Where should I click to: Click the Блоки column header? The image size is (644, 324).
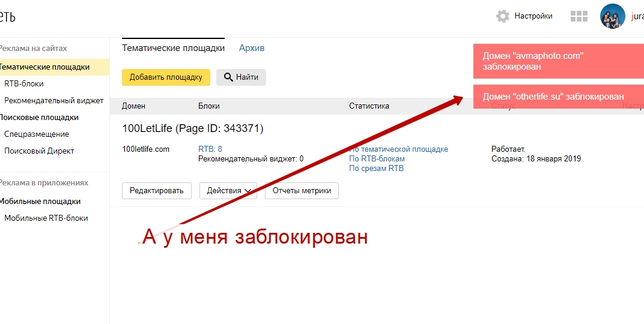pos(209,106)
